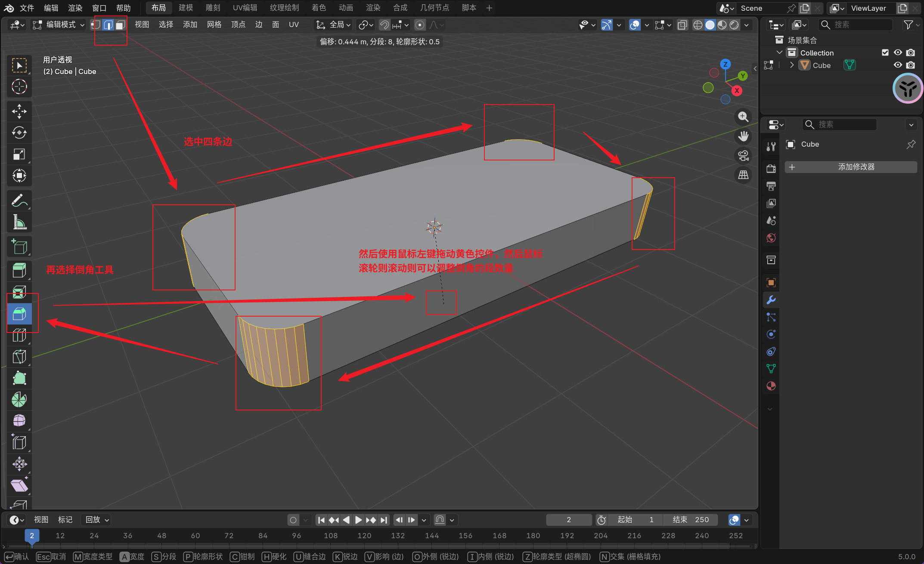Choose the Measure tool
Screen dimensions: 924x564
point(19,222)
